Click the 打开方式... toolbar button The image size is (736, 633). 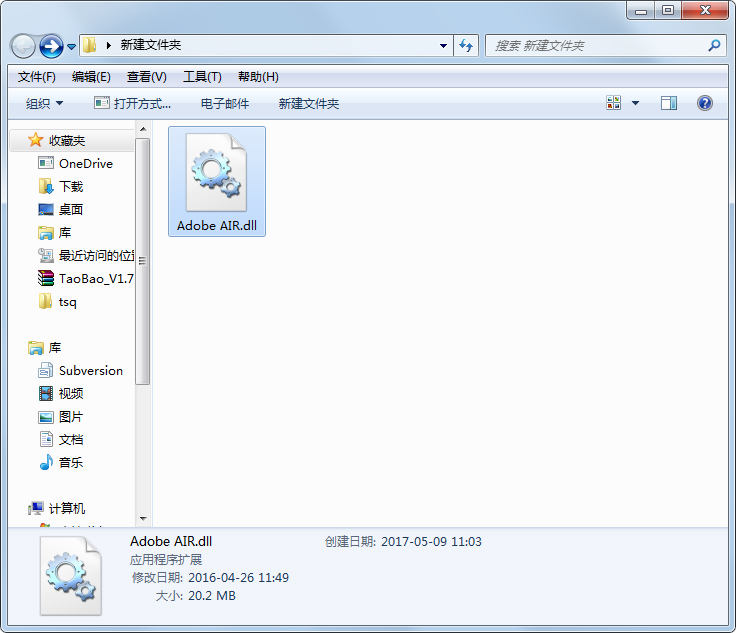coord(132,103)
